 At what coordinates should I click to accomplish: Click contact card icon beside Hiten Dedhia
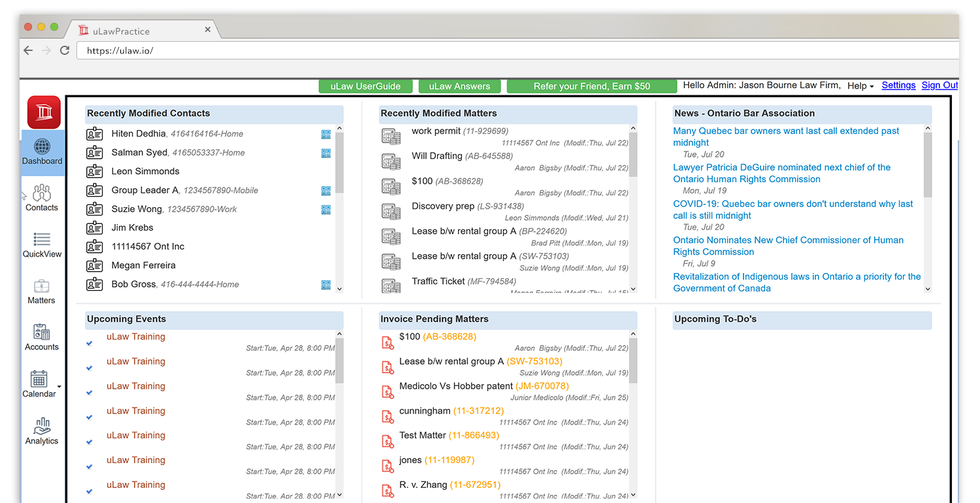(x=95, y=134)
